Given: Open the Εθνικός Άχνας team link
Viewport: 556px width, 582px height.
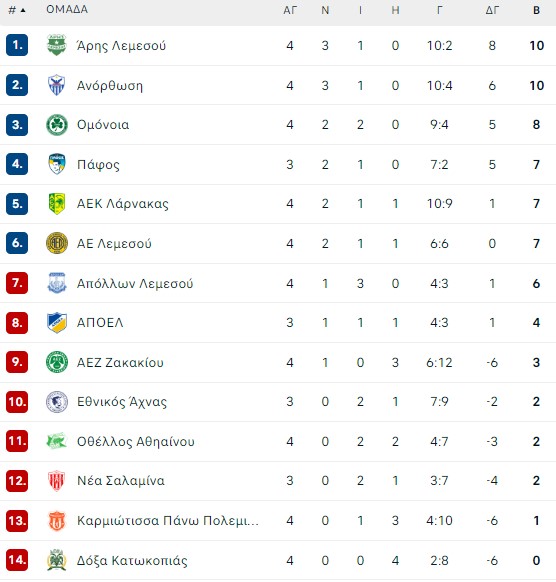Looking at the screenshot, I should click(x=122, y=402).
